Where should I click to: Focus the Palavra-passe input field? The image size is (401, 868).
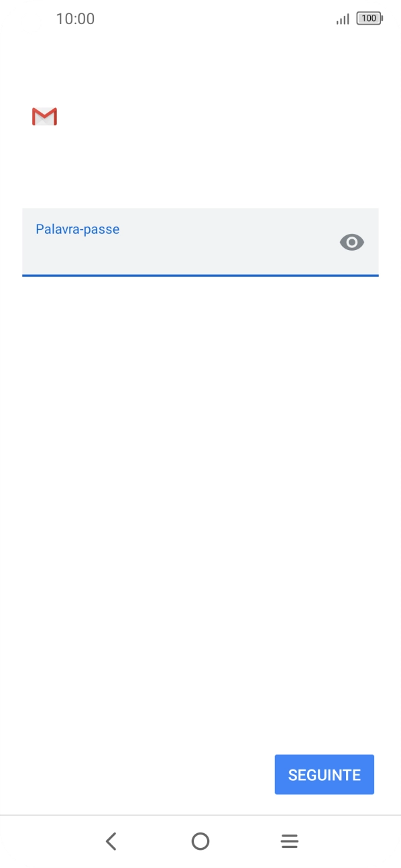[200, 242]
